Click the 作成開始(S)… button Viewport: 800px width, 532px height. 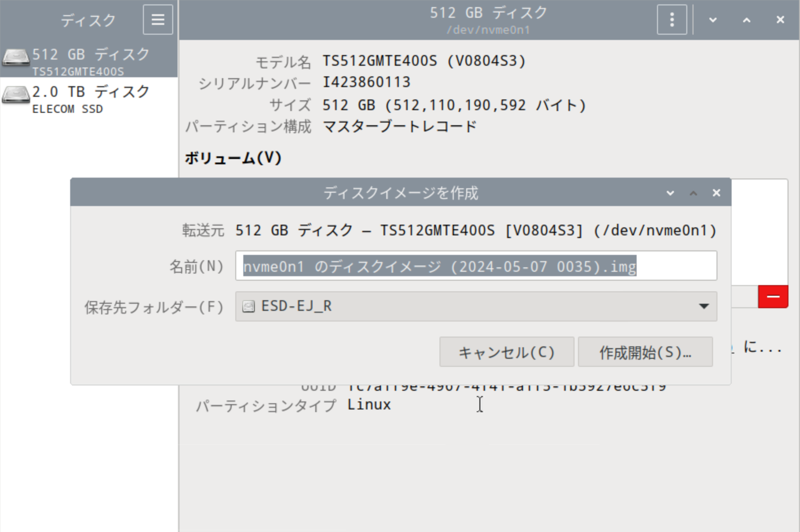(x=645, y=352)
